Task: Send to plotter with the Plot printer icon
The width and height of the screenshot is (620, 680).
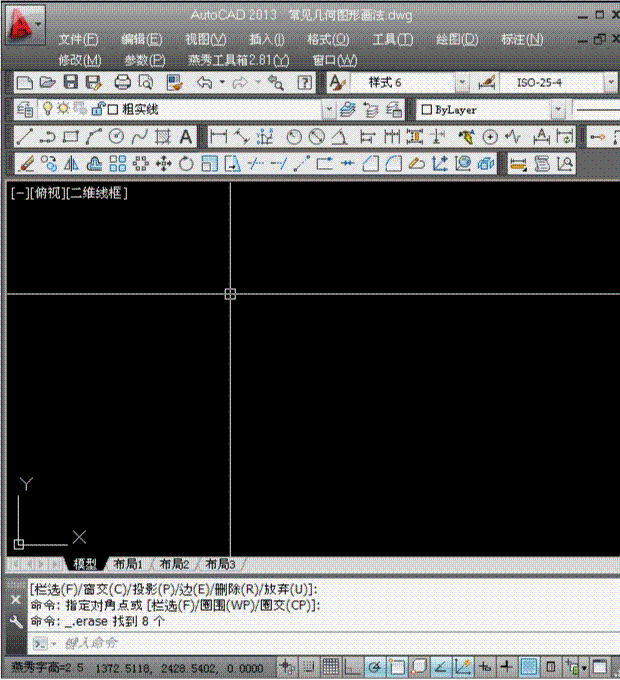Action: [x=123, y=82]
